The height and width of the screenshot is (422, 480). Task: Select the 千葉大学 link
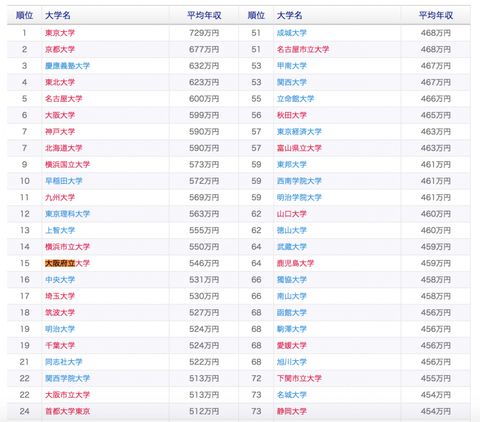60,346
